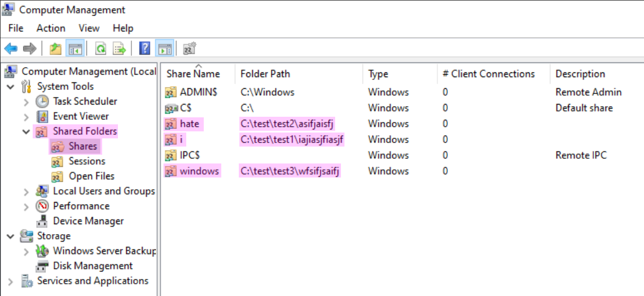Viewport: 644px width, 296px height.
Task: Toggle the Show/Hide Console Tree icon
Action: pos(75,49)
